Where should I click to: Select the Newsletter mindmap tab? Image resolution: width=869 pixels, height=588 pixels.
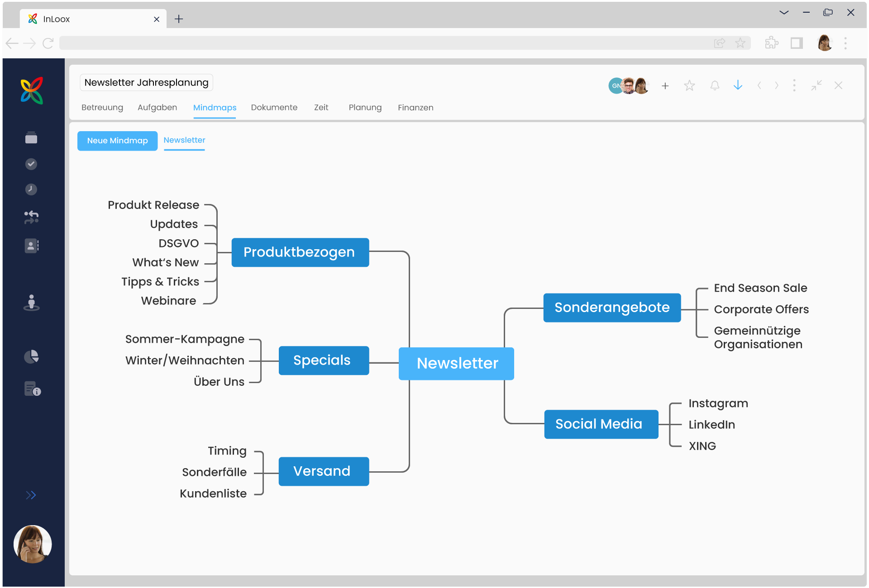[x=184, y=140]
